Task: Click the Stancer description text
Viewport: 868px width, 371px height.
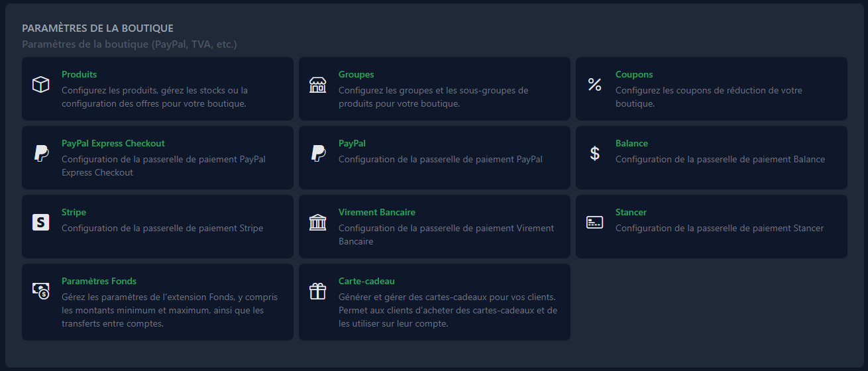Action: pos(719,229)
